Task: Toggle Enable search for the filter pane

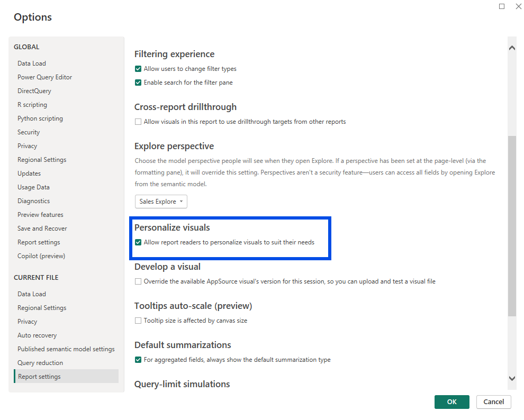Action: [x=138, y=83]
